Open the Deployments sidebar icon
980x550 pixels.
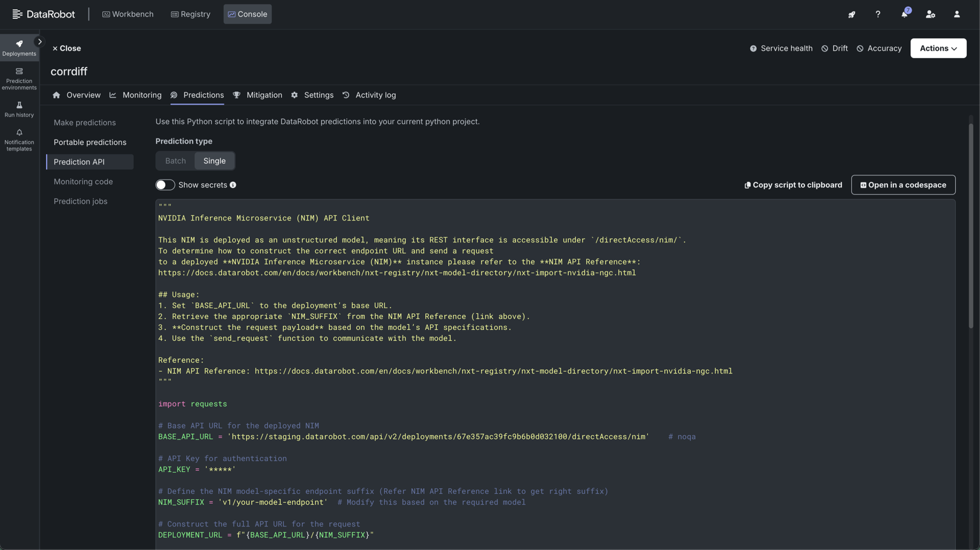19,48
